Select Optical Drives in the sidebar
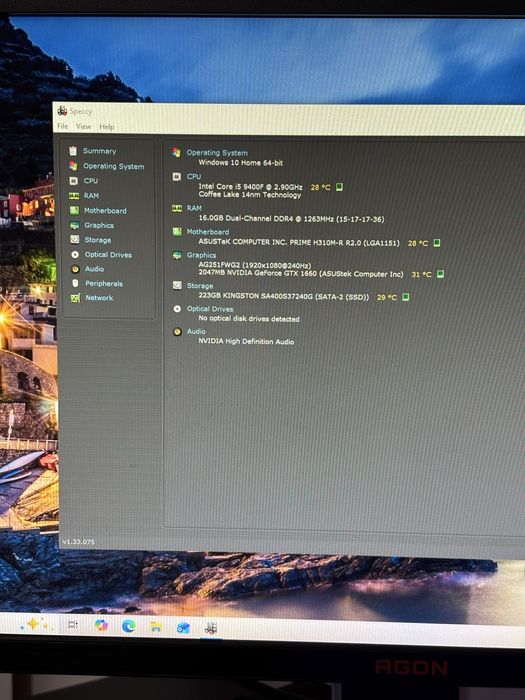Image resolution: width=525 pixels, height=700 pixels. 108,254
